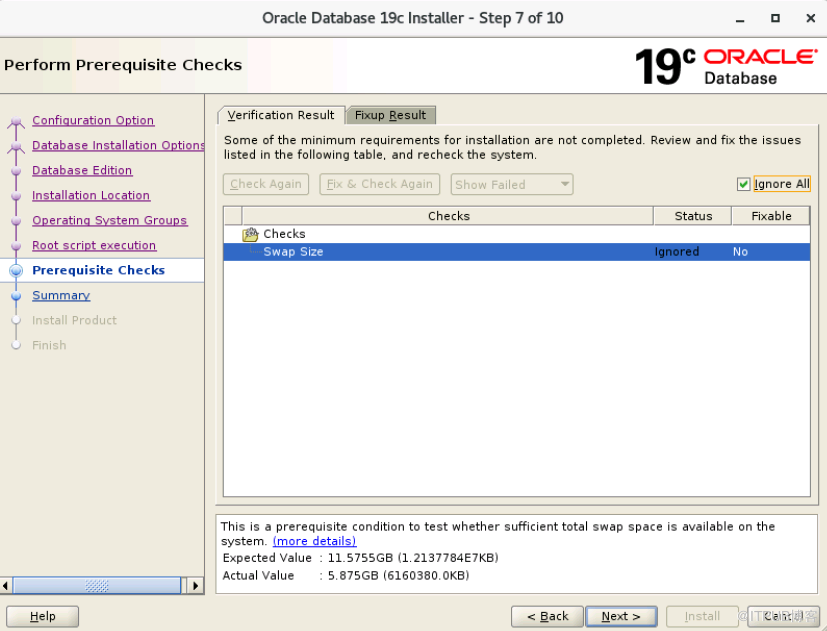The height and width of the screenshot is (631, 827).
Task: Select the Swap Size check row
Action: pos(450,252)
